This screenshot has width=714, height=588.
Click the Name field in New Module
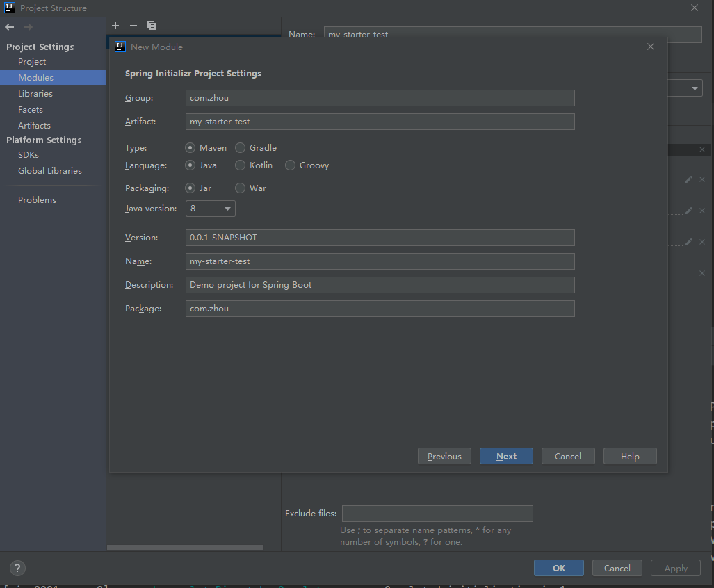point(380,261)
